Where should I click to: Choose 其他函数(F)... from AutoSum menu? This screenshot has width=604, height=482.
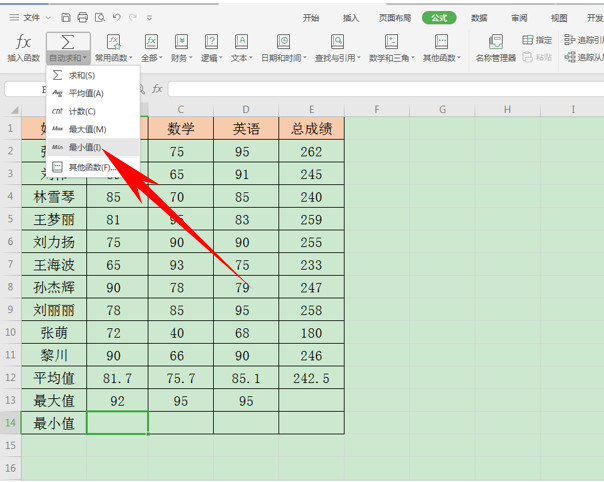(x=93, y=167)
